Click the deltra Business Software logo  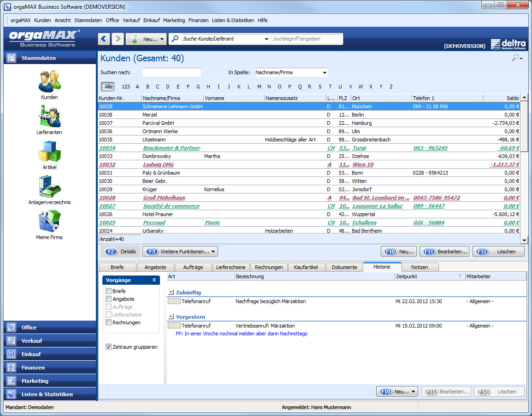pos(508,44)
